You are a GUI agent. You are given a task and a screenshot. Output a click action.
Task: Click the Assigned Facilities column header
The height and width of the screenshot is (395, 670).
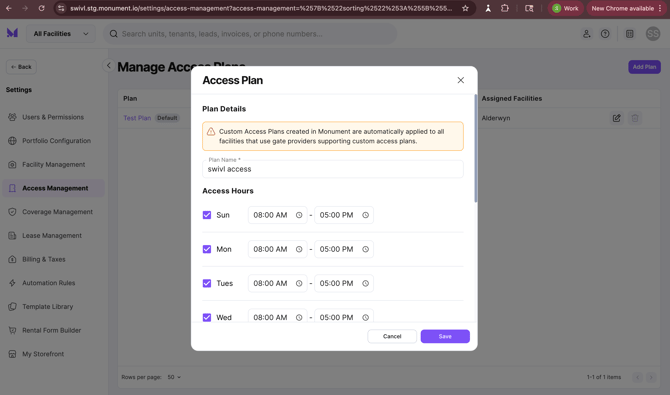(x=511, y=98)
